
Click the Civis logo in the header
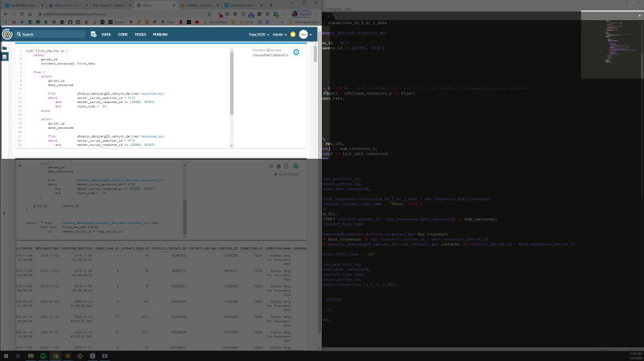(8, 35)
